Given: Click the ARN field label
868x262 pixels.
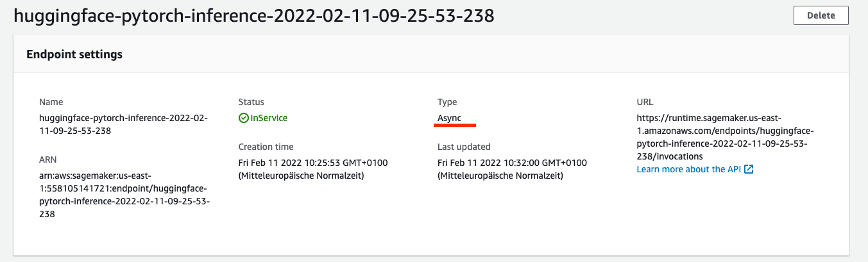Looking at the screenshot, I should pyautogui.click(x=48, y=160).
